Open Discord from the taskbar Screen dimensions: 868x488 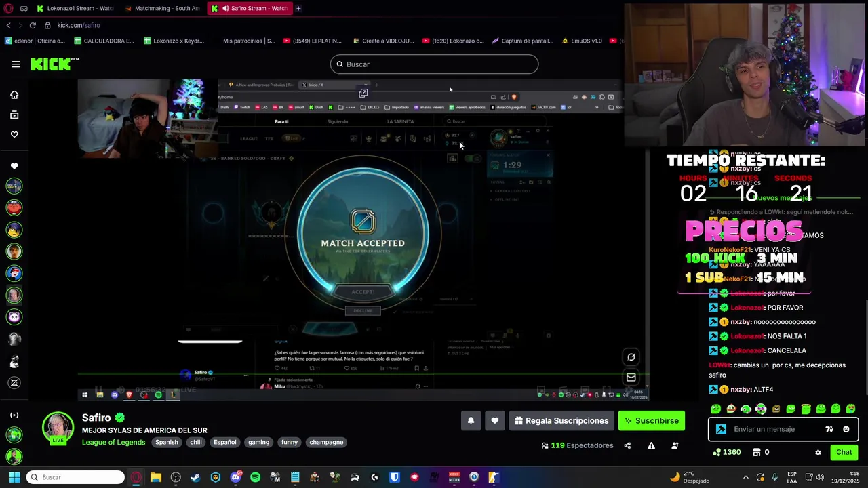click(x=235, y=477)
